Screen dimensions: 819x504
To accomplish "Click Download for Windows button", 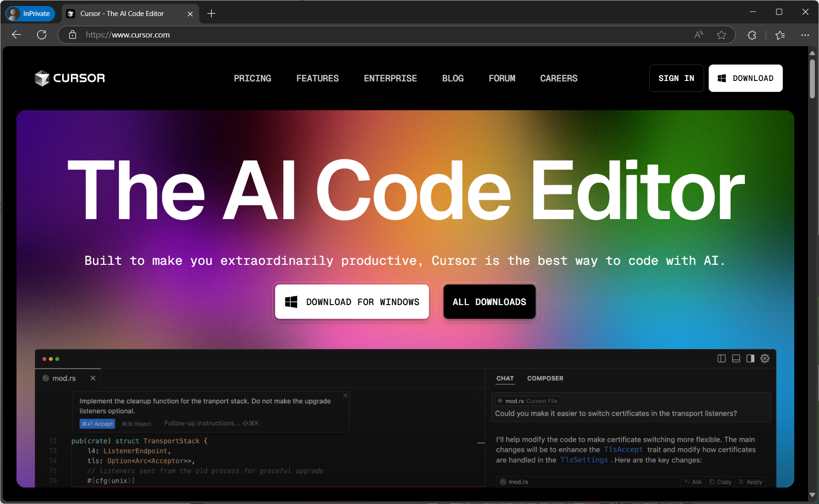I will point(352,302).
